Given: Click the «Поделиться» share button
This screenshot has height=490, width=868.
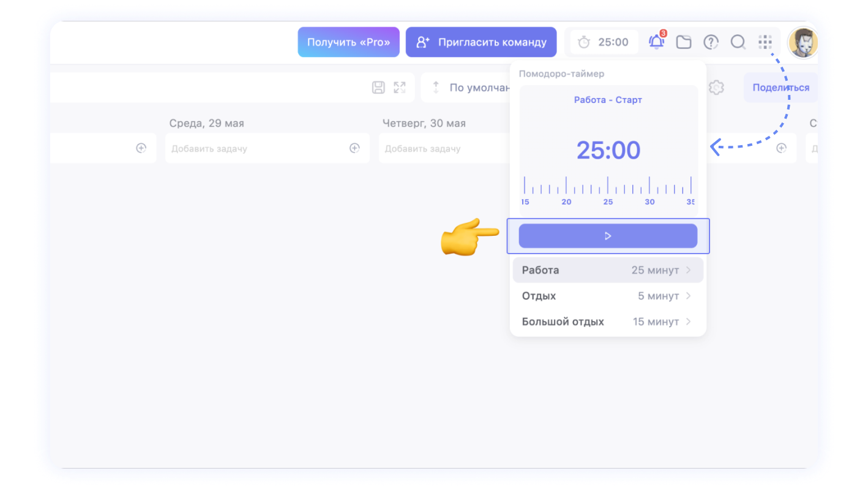Looking at the screenshot, I should pos(780,88).
